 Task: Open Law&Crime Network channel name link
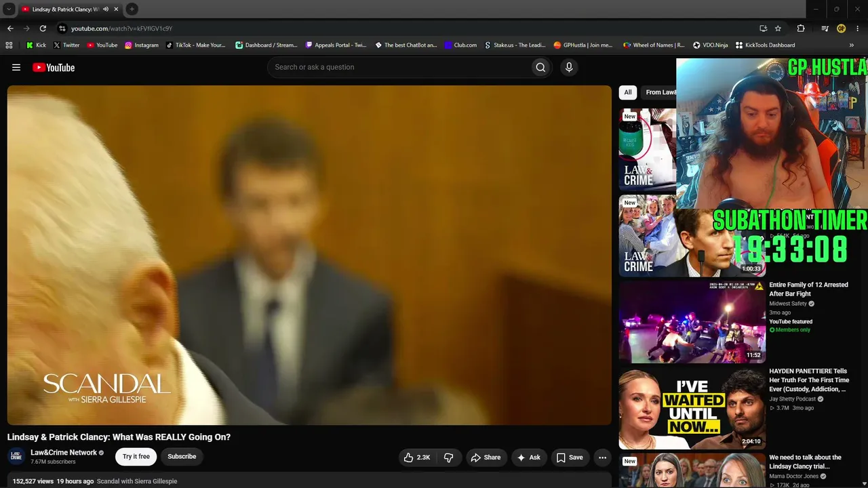64,453
